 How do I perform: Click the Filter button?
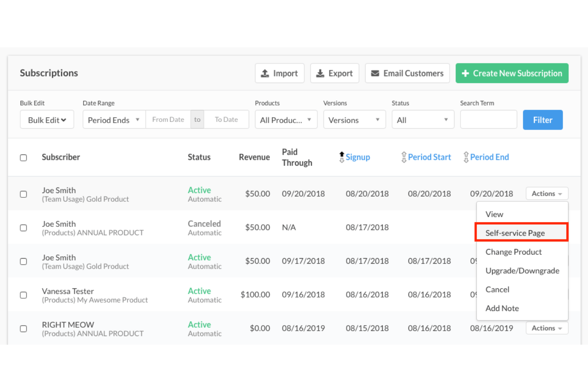543,120
